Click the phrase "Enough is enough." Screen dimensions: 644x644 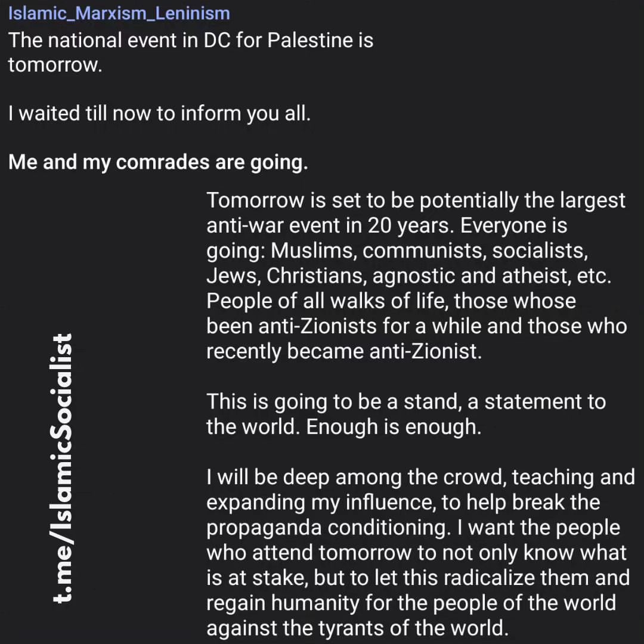[394, 427]
